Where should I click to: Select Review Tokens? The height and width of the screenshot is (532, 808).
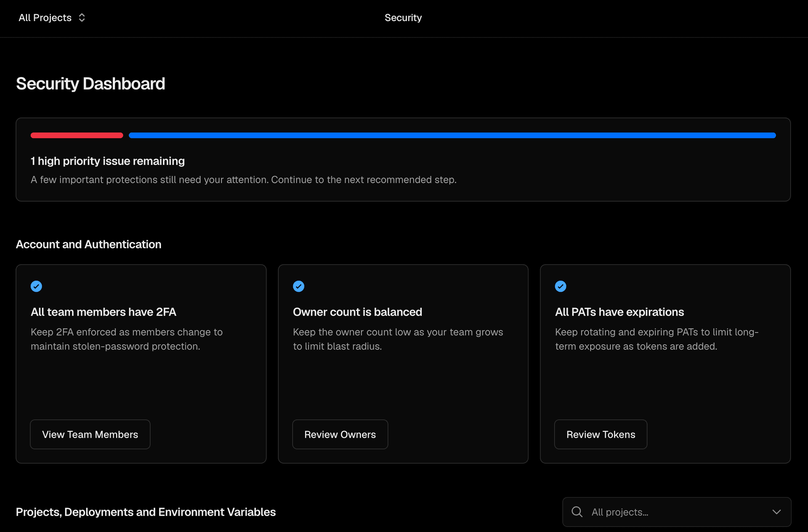[601, 434]
